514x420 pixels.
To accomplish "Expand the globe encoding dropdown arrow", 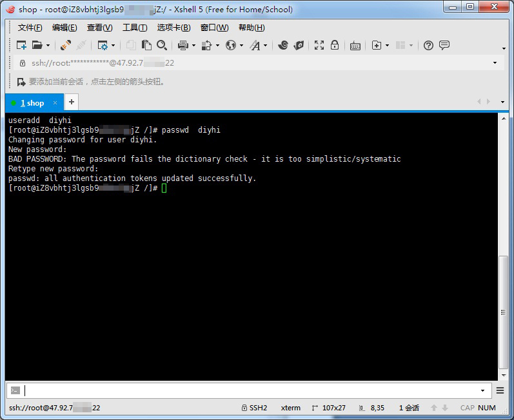I will 242,46.
